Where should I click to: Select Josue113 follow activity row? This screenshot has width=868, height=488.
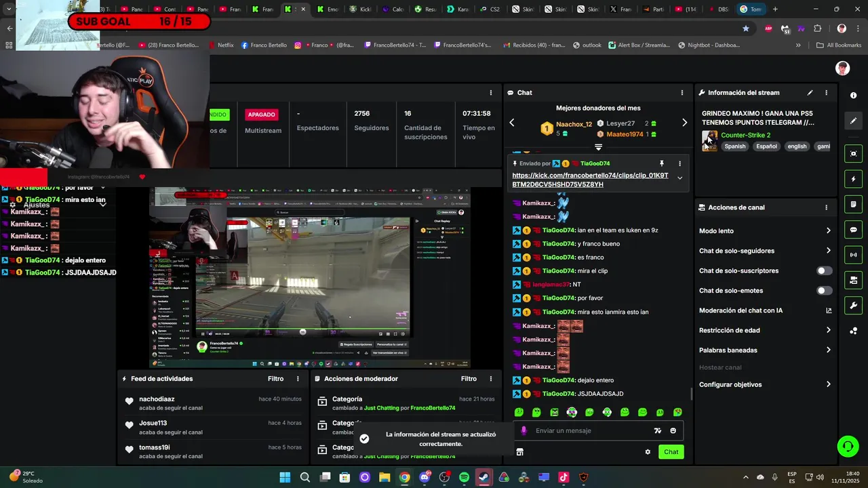(x=212, y=428)
